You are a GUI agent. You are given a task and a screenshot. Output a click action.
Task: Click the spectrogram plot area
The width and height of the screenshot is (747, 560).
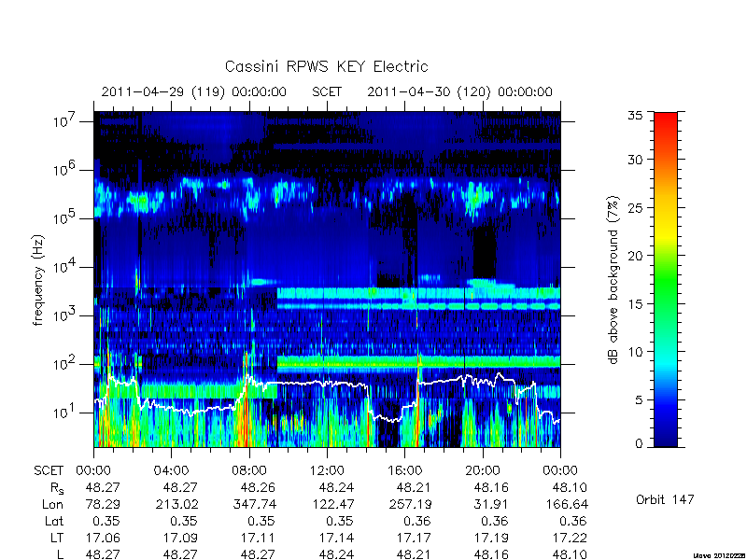pyautogui.click(x=327, y=279)
